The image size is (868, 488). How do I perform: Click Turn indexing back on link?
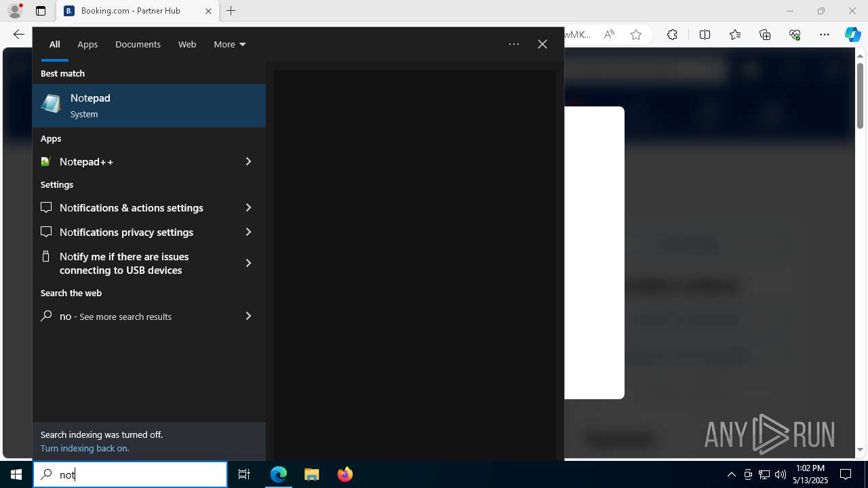(x=85, y=448)
